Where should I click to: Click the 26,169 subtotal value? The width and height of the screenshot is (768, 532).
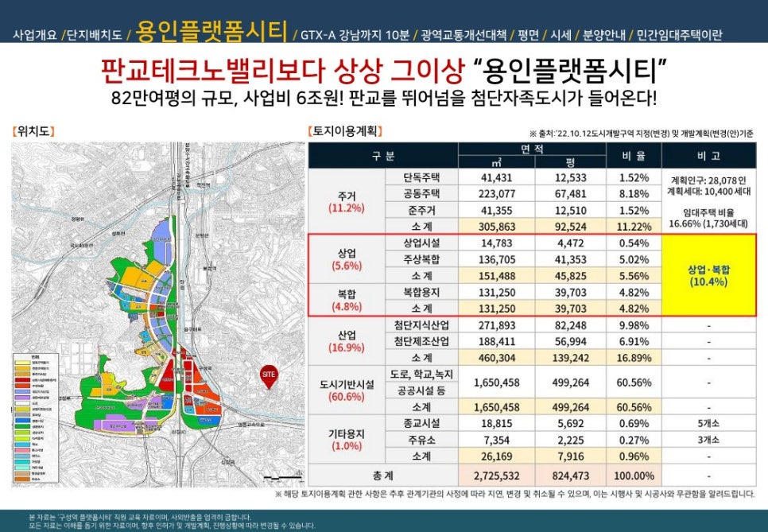pyautogui.click(x=496, y=456)
